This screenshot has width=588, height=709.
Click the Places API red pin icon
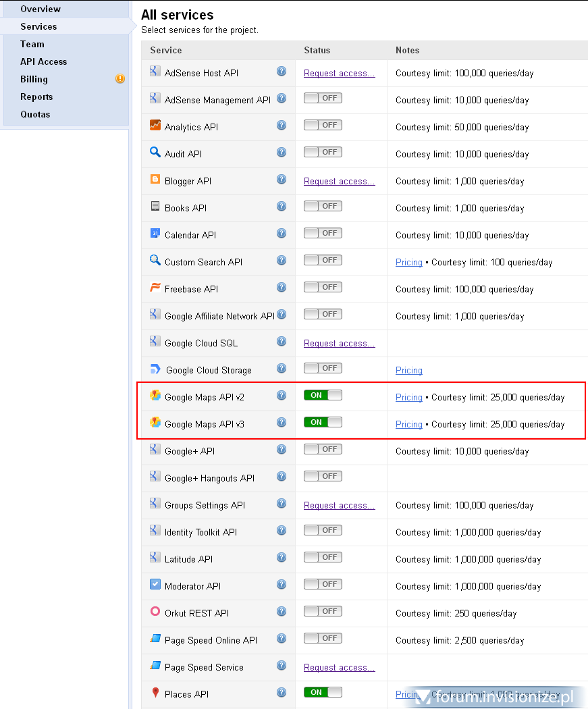(x=155, y=694)
